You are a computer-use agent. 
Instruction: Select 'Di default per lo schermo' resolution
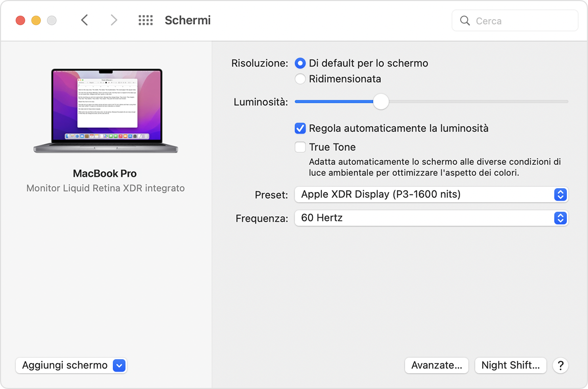click(x=300, y=63)
